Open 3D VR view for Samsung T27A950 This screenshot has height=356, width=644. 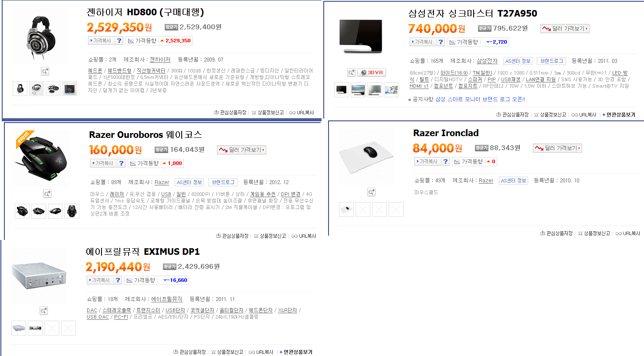372,72
